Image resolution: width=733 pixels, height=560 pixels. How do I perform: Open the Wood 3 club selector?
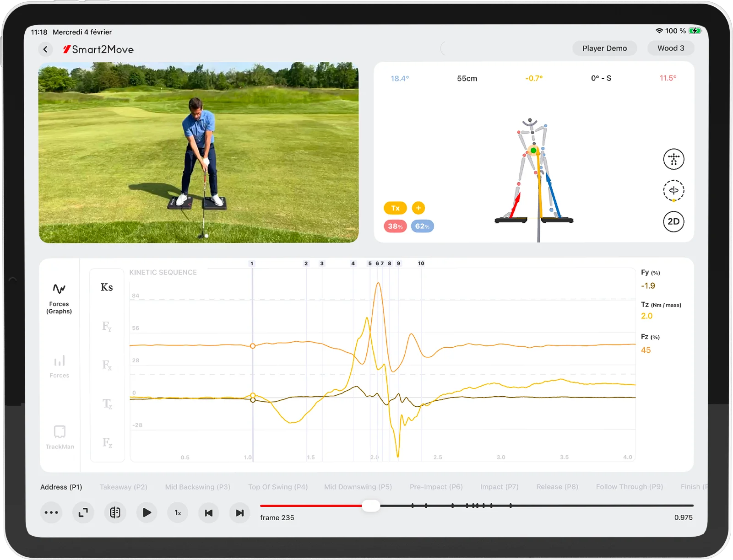[670, 48]
